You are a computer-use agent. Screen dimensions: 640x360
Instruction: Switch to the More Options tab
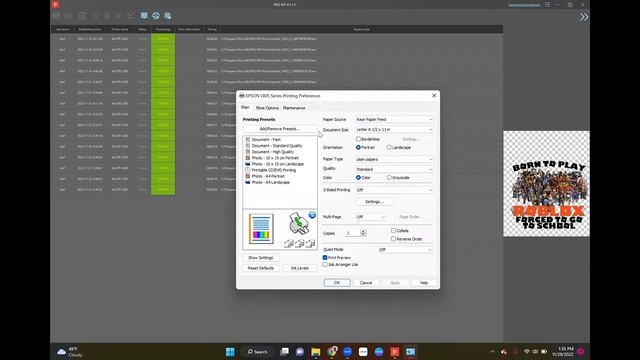pyautogui.click(x=267, y=108)
